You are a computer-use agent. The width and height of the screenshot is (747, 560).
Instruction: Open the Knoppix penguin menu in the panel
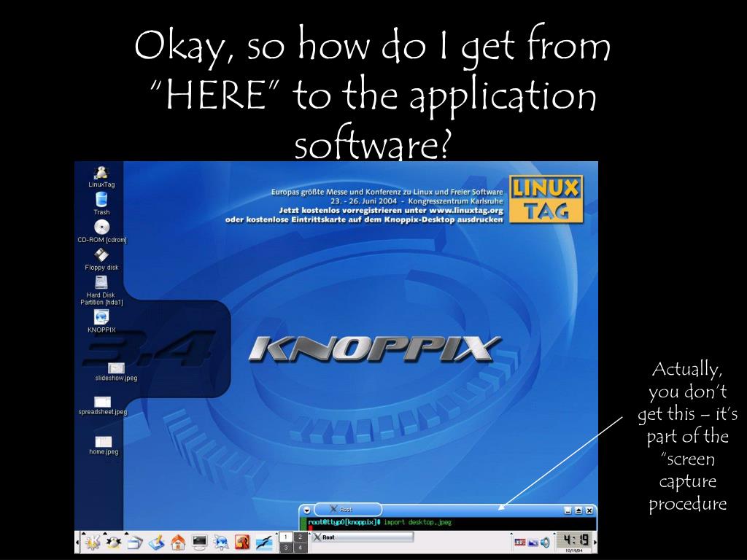click(x=113, y=542)
